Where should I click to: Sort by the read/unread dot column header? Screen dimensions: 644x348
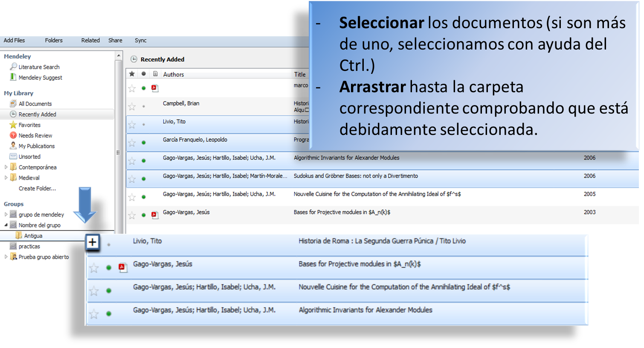coord(144,74)
